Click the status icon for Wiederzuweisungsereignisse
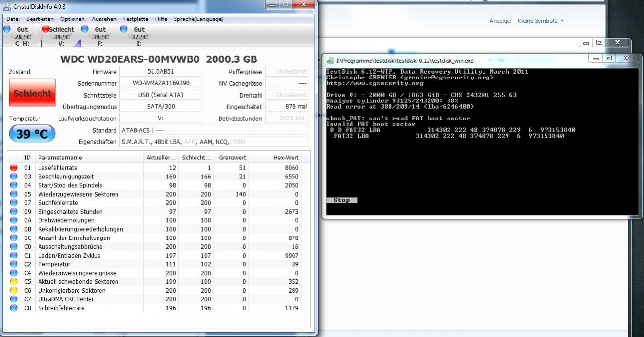 click(x=14, y=273)
